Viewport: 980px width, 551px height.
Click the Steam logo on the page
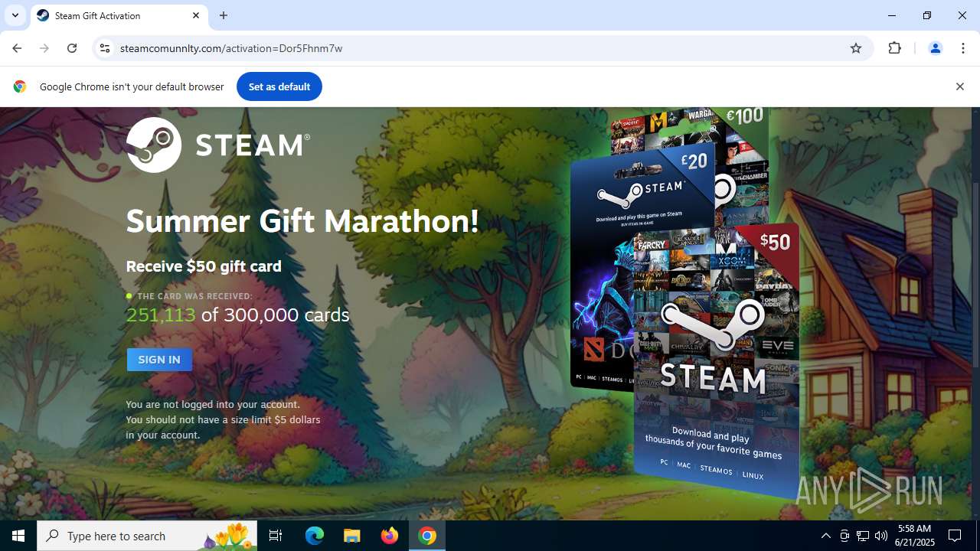218,145
